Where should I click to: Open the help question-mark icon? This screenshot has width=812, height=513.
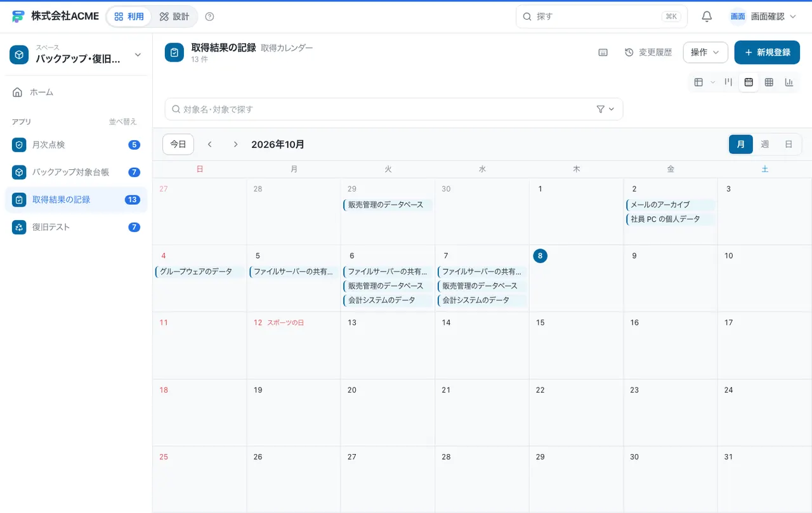[x=210, y=16]
